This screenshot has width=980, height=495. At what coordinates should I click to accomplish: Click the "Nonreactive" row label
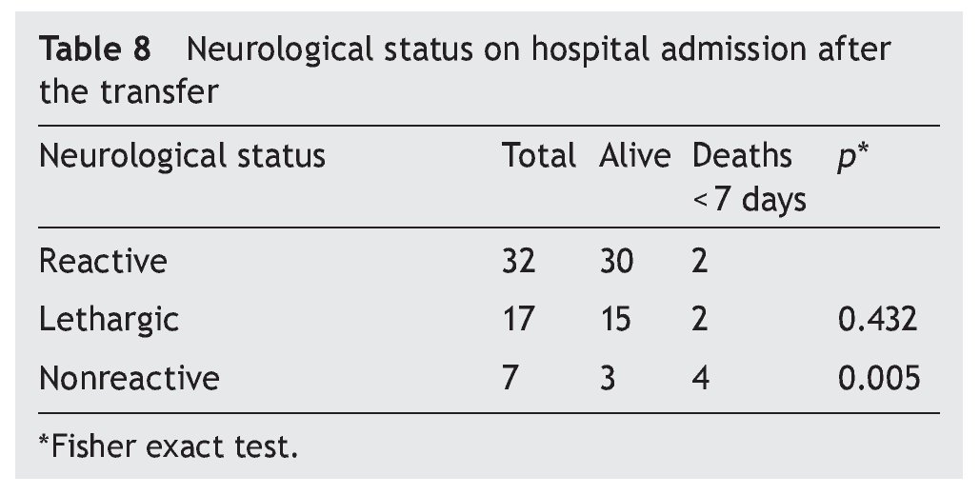coord(129,378)
